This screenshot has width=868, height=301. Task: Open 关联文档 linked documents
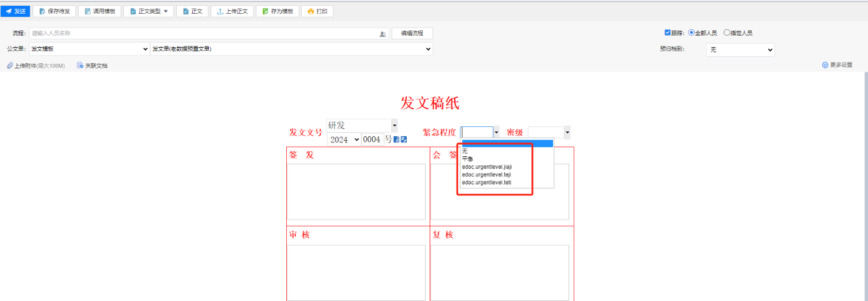coord(92,65)
